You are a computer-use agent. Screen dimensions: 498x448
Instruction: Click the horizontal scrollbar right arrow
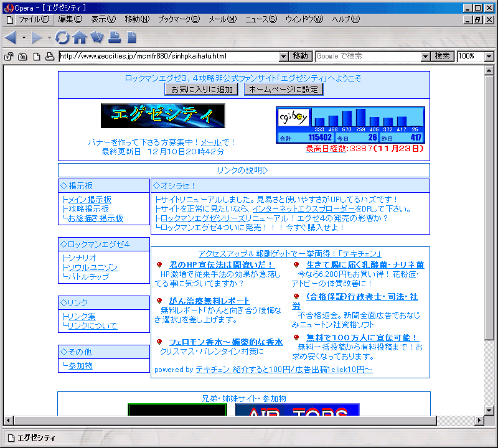479,421
